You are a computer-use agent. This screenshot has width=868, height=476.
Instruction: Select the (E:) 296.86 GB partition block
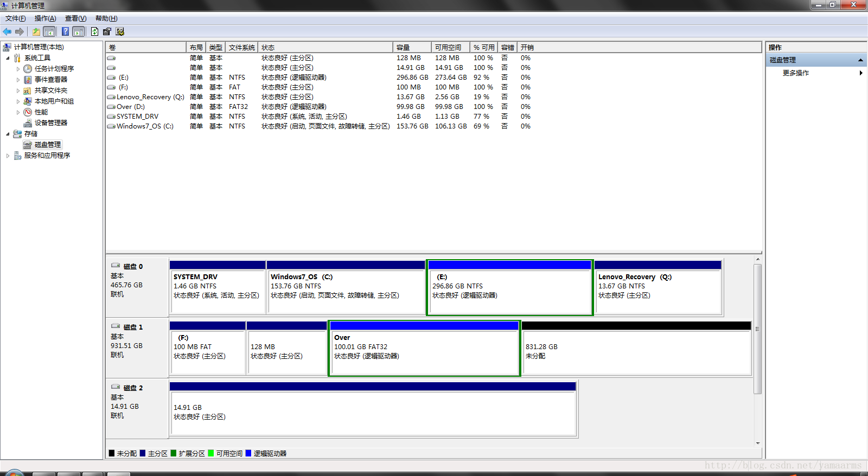pyautogui.click(x=509, y=287)
